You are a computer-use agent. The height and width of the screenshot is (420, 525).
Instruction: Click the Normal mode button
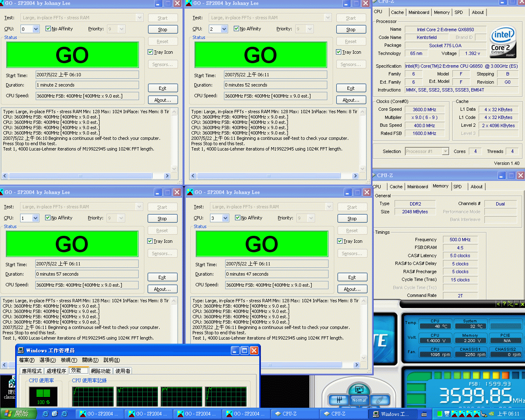tap(359, 400)
